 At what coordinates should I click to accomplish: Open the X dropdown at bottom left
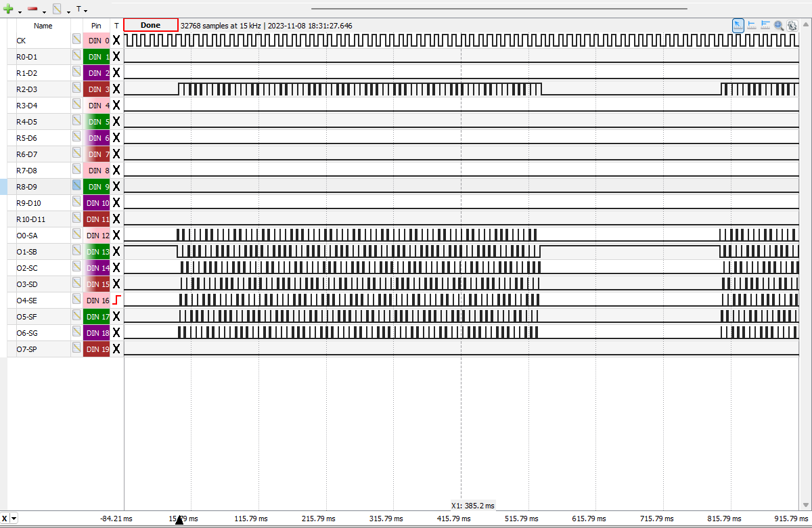(14, 519)
